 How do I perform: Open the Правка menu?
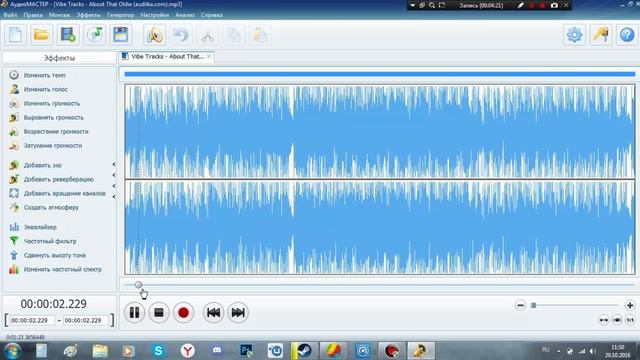coord(33,15)
